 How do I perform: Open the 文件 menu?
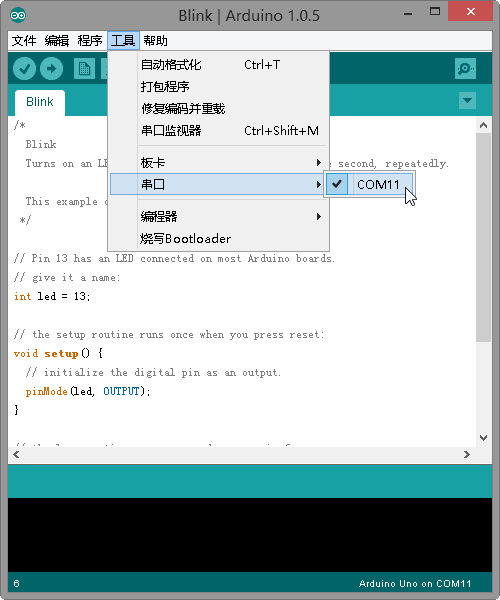[x=24, y=41]
